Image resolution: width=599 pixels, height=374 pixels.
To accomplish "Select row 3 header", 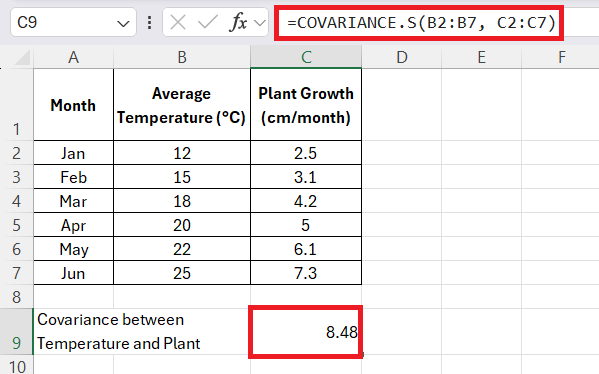I will click(16, 177).
